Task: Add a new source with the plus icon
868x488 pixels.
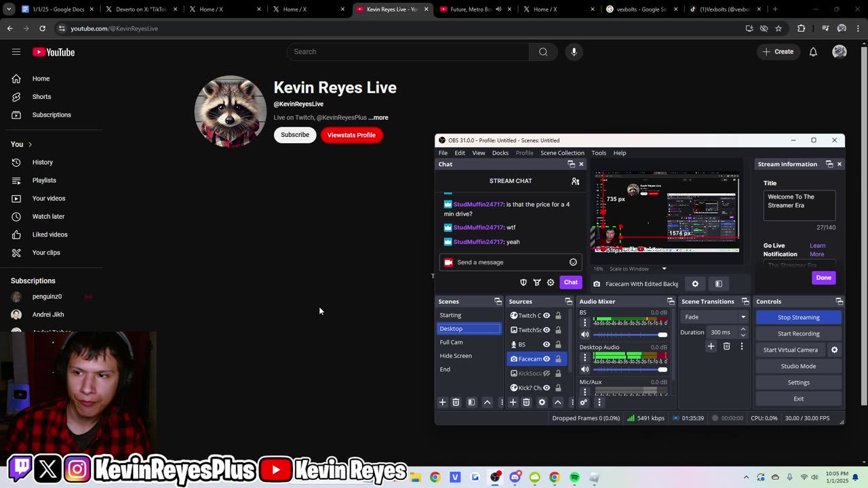Action: 513,403
